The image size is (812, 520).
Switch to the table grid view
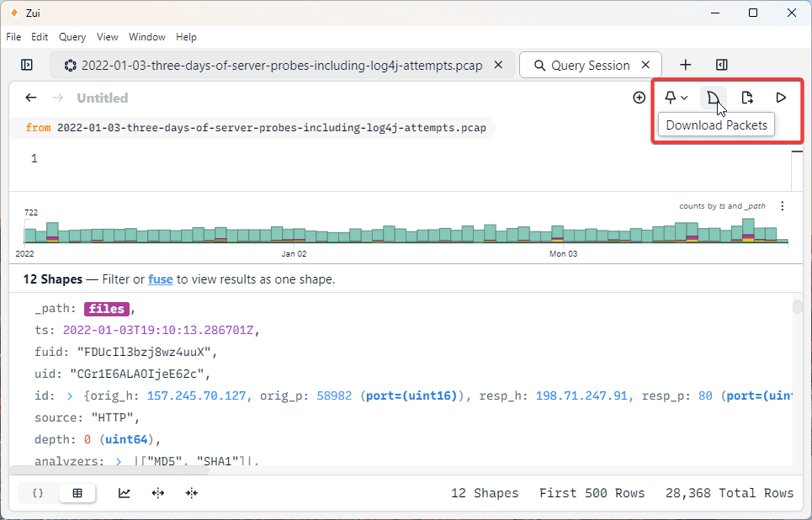point(77,493)
